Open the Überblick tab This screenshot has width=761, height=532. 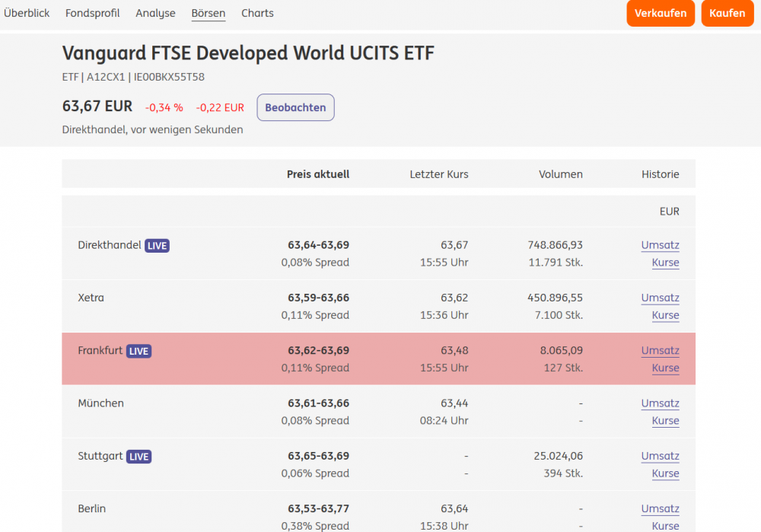point(27,13)
